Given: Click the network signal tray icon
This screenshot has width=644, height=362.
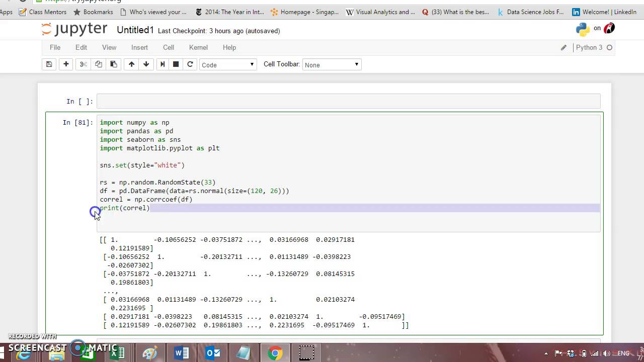Looking at the screenshot, I should coord(595,353).
